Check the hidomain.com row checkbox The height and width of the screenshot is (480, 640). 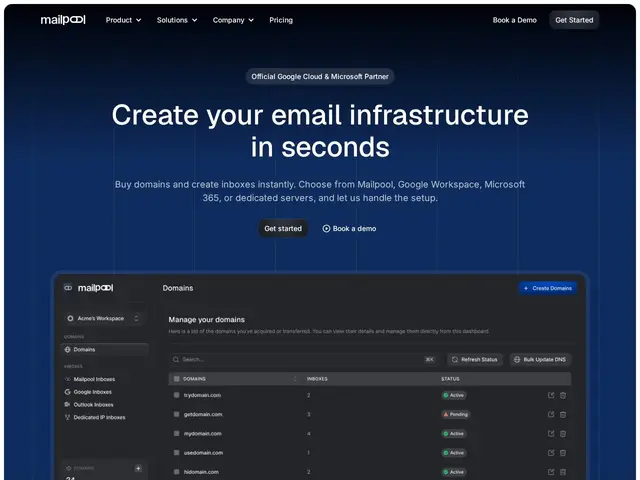pos(176,472)
